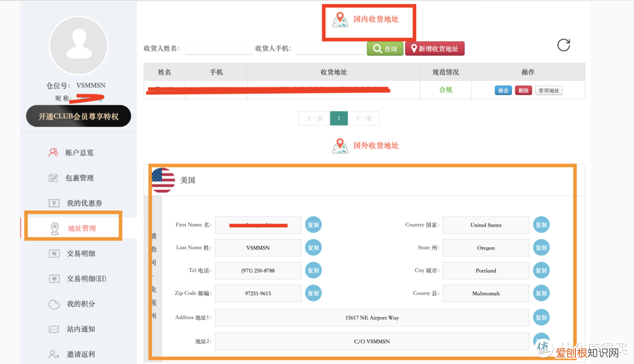Click 开通CLUB会员尊享特权 banner

[x=78, y=116]
